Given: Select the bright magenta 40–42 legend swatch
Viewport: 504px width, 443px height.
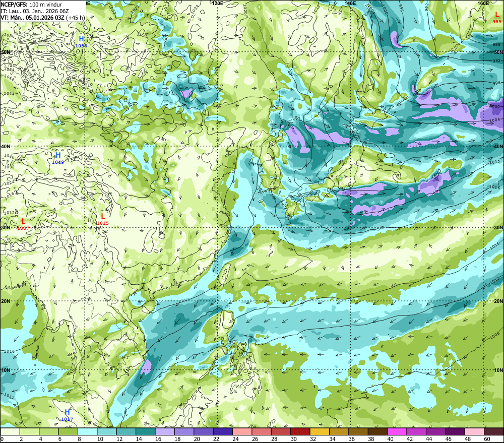Looking at the screenshot, I should click(x=397, y=432).
